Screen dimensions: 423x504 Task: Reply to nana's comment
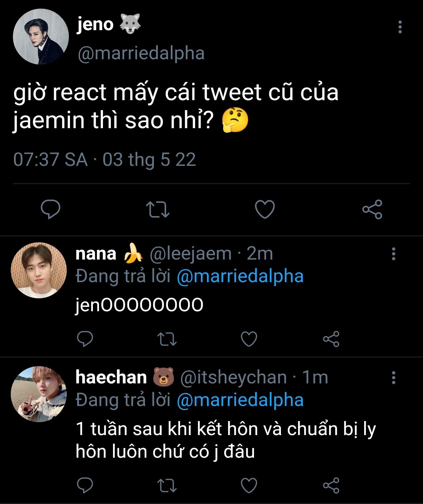(x=85, y=339)
